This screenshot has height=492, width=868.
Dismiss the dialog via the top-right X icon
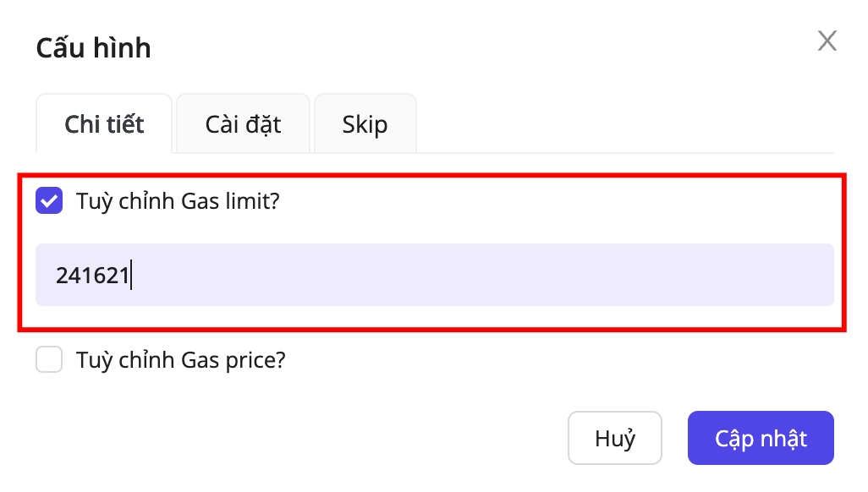coord(827,41)
